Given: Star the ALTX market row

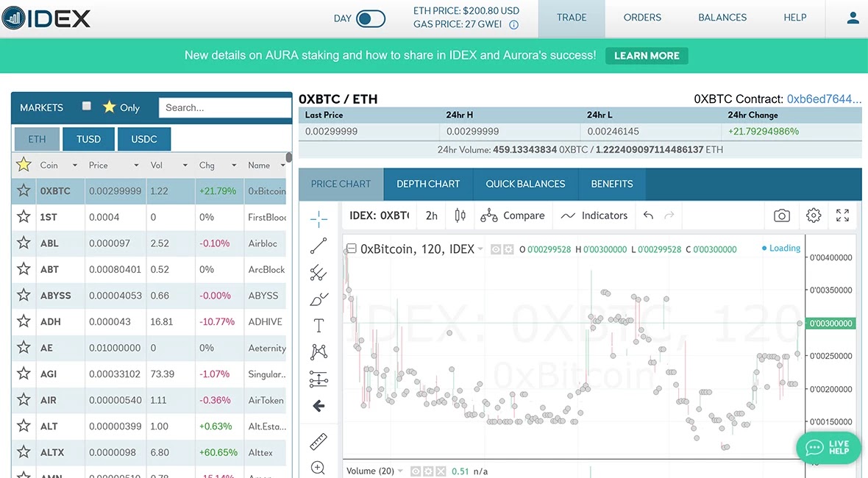Looking at the screenshot, I should click(x=24, y=452).
